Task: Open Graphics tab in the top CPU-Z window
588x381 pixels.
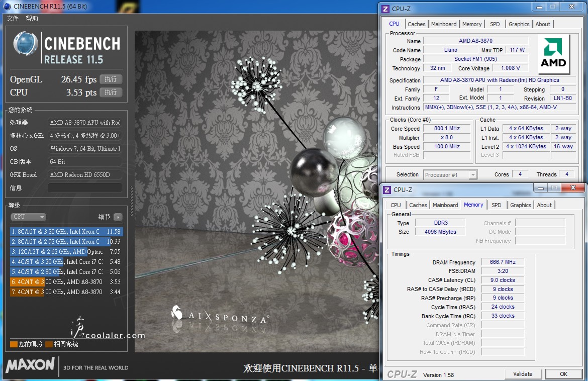Action: (x=519, y=24)
